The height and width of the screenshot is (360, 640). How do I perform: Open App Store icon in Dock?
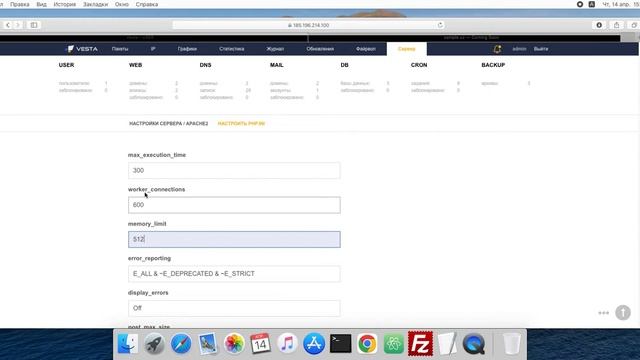point(314,344)
